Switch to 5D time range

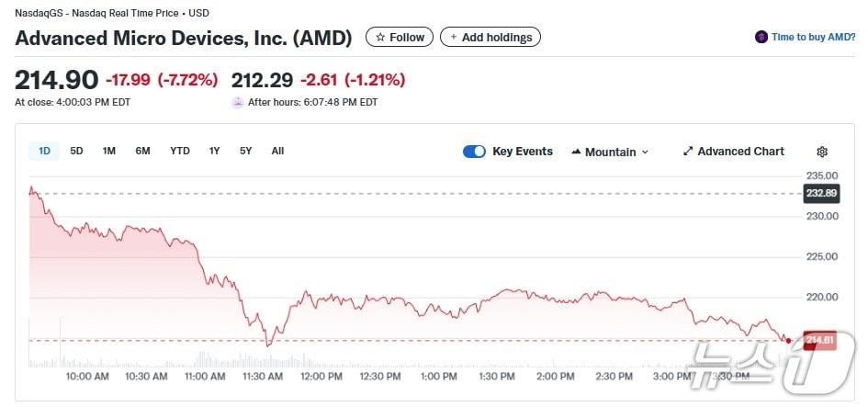click(x=76, y=151)
